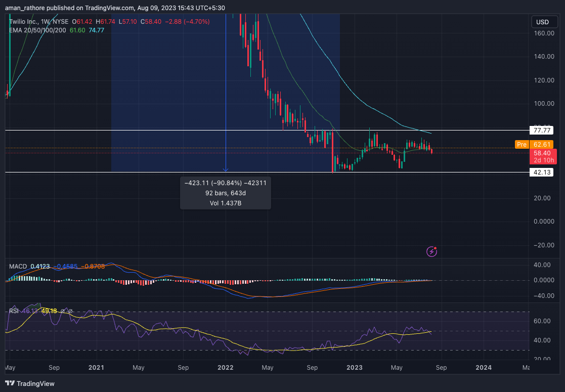Select the RSI indicator label
This screenshot has width=565, height=392.
tap(14, 311)
